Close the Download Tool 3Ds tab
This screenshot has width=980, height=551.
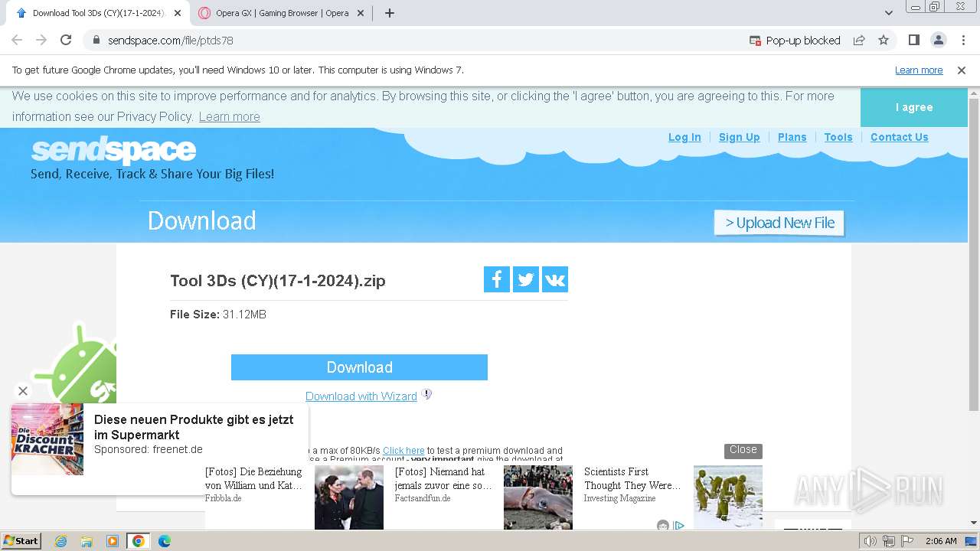pyautogui.click(x=178, y=13)
